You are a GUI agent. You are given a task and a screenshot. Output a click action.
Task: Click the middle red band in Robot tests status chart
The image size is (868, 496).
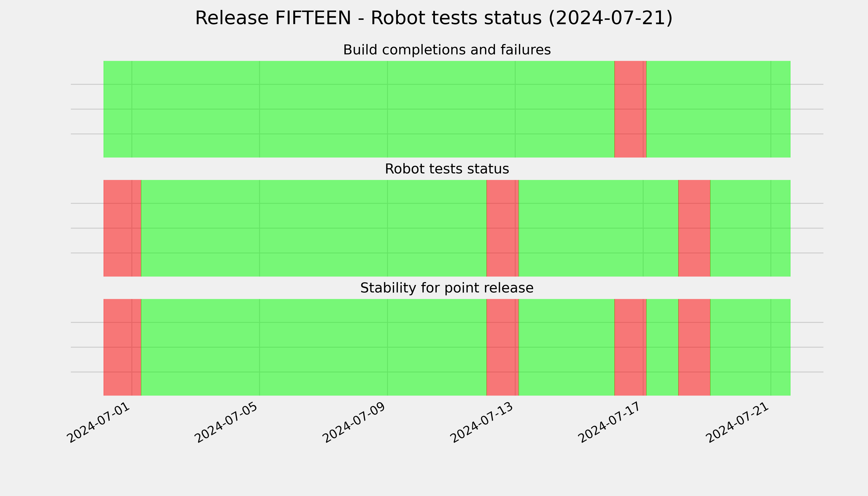click(502, 228)
